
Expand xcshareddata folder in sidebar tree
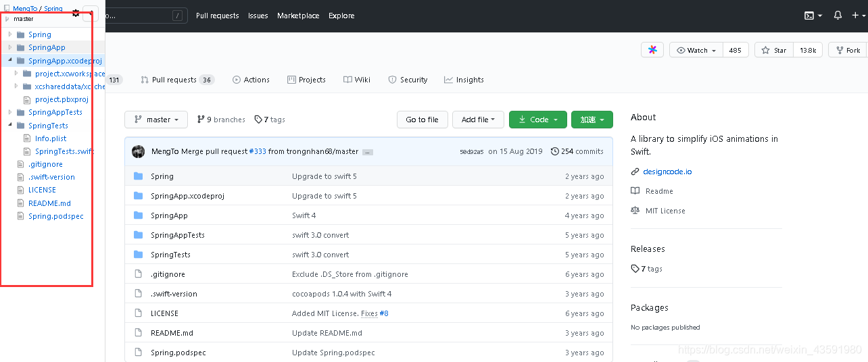16,86
